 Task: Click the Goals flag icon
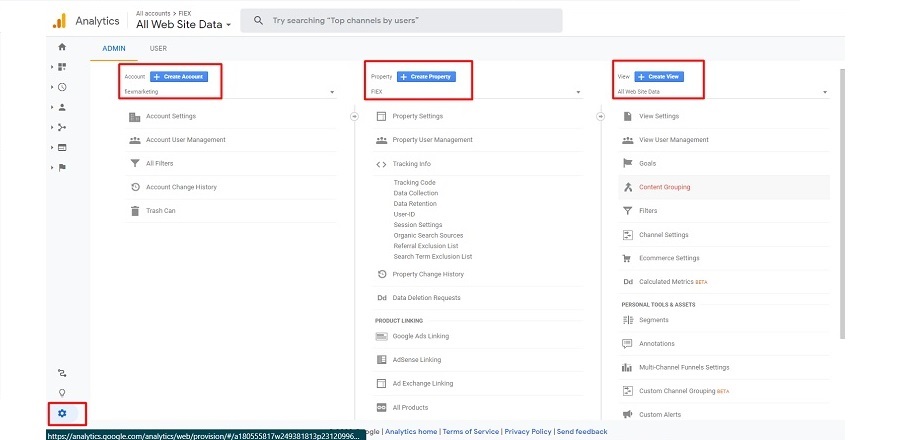[627, 163]
